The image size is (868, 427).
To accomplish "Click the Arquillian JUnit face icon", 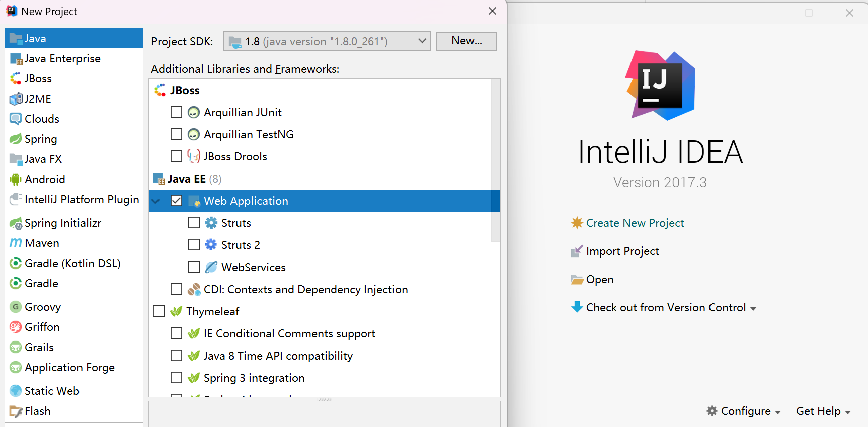I will (x=194, y=112).
